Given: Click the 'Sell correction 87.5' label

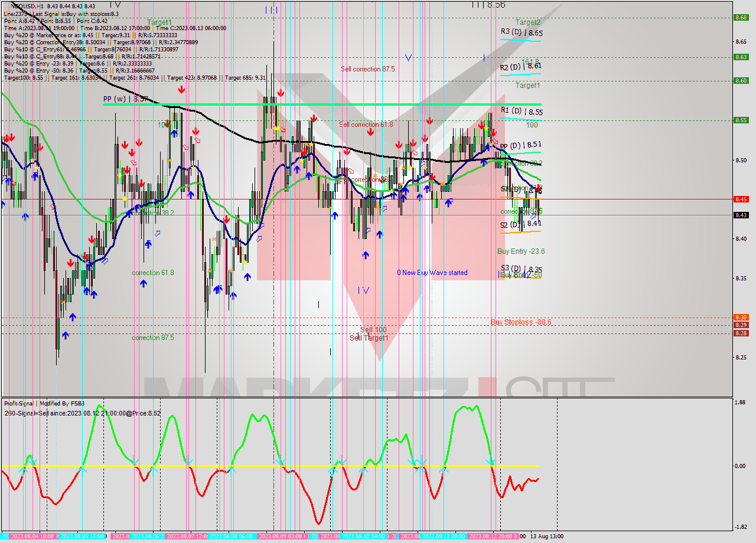Looking at the screenshot, I should click(x=367, y=69).
